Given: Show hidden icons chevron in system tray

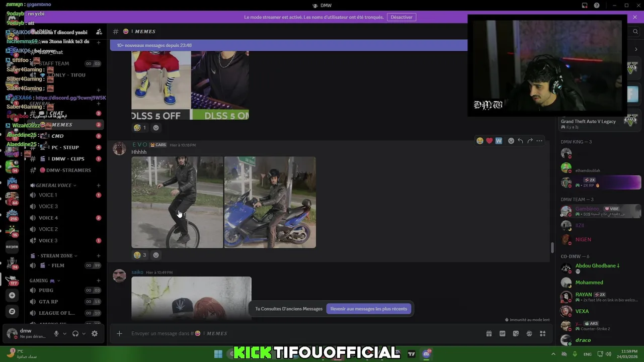Looking at the screenshot, I should tap(553, 354).
